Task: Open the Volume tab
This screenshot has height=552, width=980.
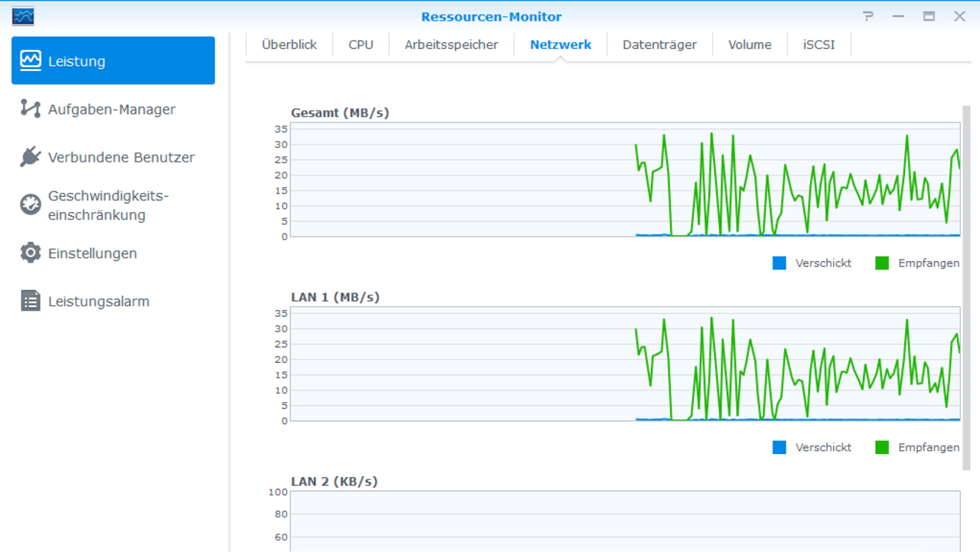Action: [750, 44]
